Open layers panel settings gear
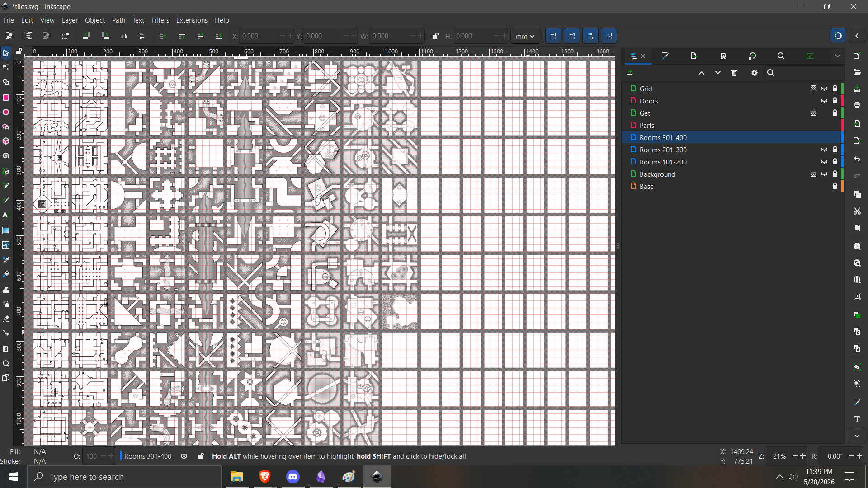 (x=755, y=73)
